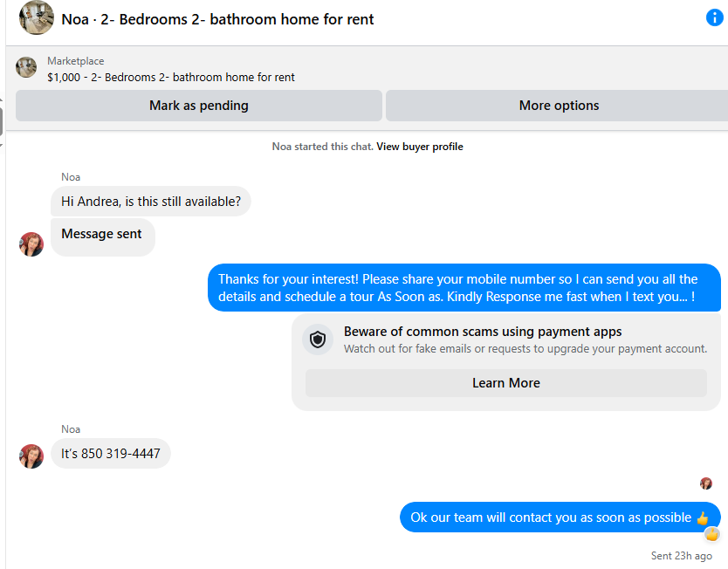The width and height of the screenshot is (728, 569).
Task: Open conversation info icon
Action: [715, 17]
